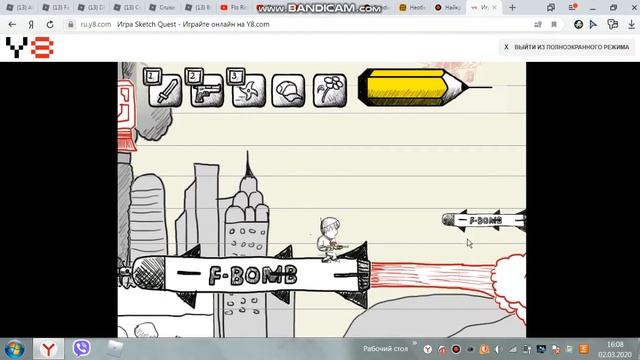Switch to the YouTube tab
640x360 pixels.
tap(234, 7)
